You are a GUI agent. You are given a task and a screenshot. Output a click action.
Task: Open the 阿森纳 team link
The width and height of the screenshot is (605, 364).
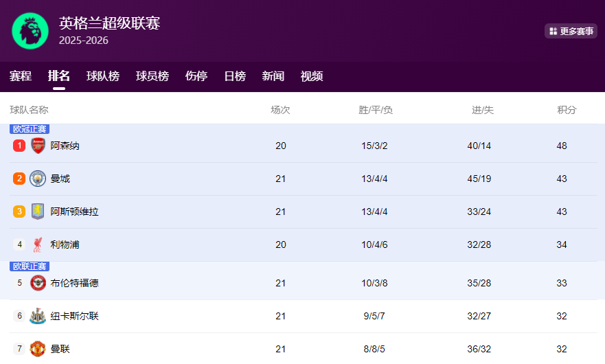click(65, 146)
